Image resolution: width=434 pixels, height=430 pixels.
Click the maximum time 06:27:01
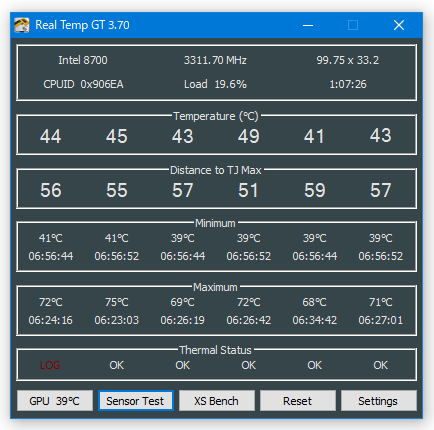click(381, 320)
